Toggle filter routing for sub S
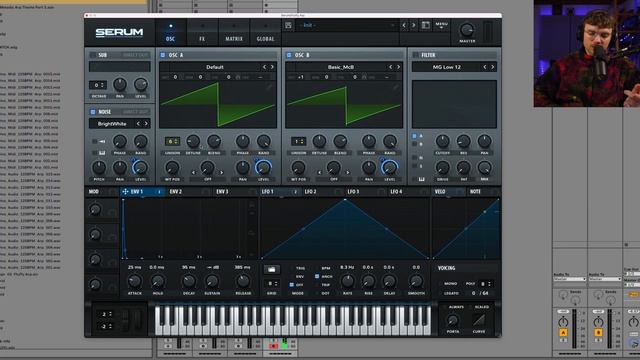640x360 pixels. click(415, 166)
